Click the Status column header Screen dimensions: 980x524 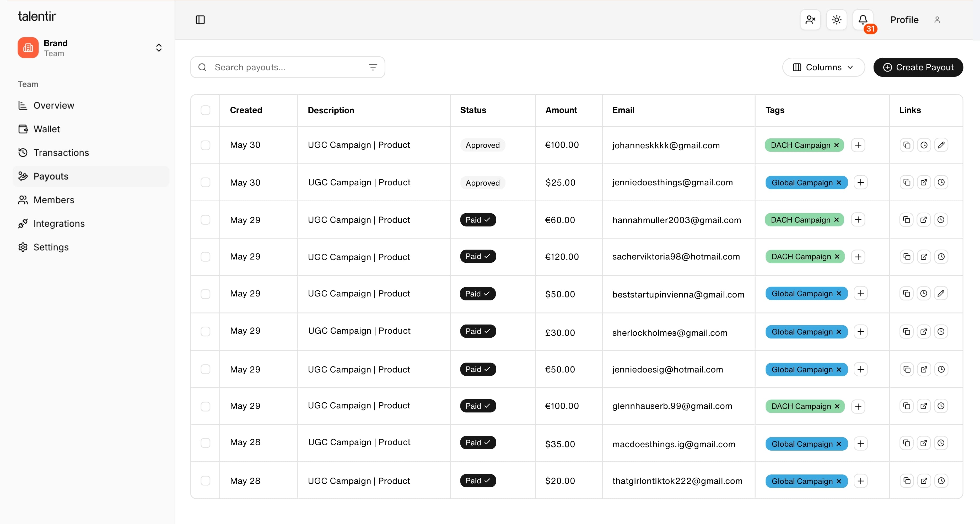tap(473, 110)
